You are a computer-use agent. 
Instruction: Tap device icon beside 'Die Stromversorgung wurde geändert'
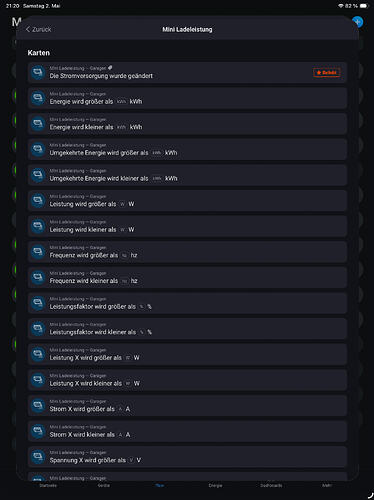(38, 72)
